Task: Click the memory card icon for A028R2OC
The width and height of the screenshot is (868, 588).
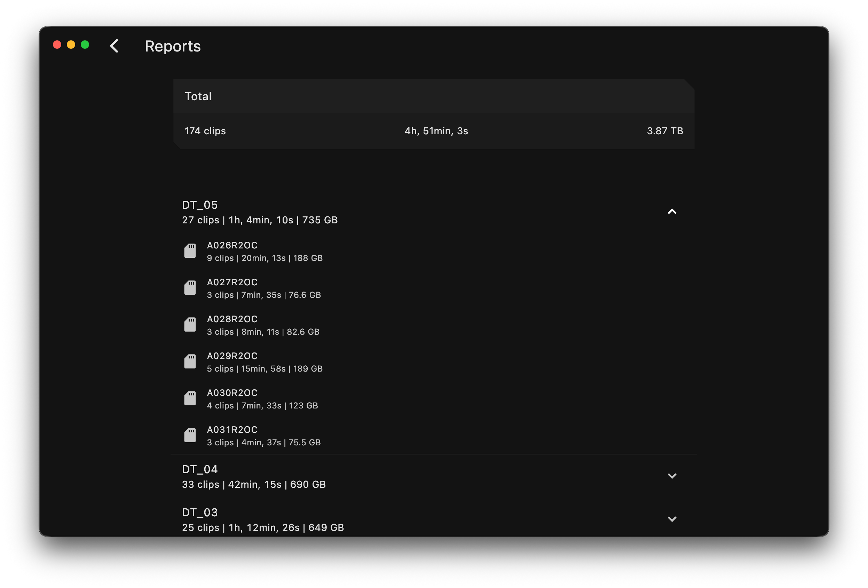Action: click(x=190, y=324)
